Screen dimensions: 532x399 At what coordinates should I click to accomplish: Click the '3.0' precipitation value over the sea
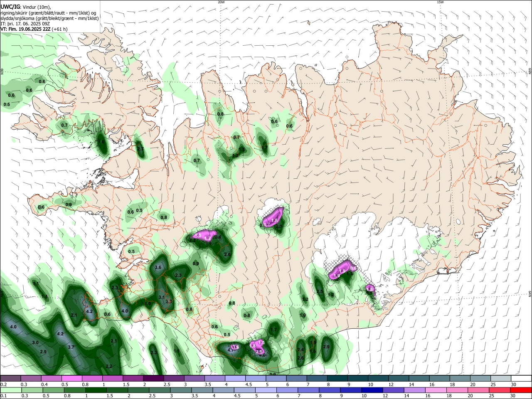pyautogui.click(x=35, y=342)
